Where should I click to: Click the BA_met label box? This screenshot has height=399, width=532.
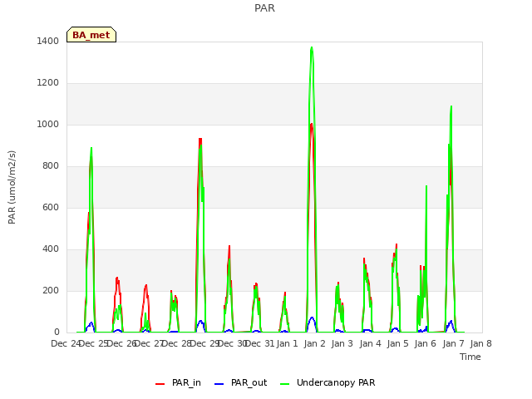click(x=91, y=35)
